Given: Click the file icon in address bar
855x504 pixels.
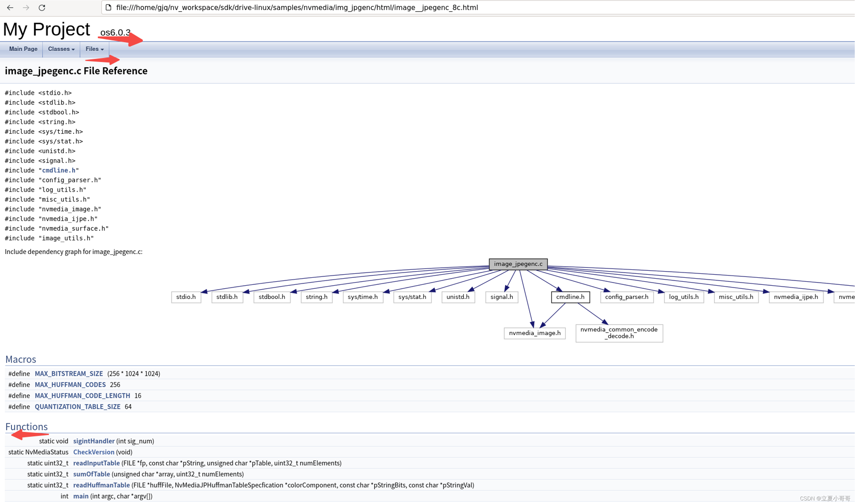Looking at the screenshot, I should 108,7.
